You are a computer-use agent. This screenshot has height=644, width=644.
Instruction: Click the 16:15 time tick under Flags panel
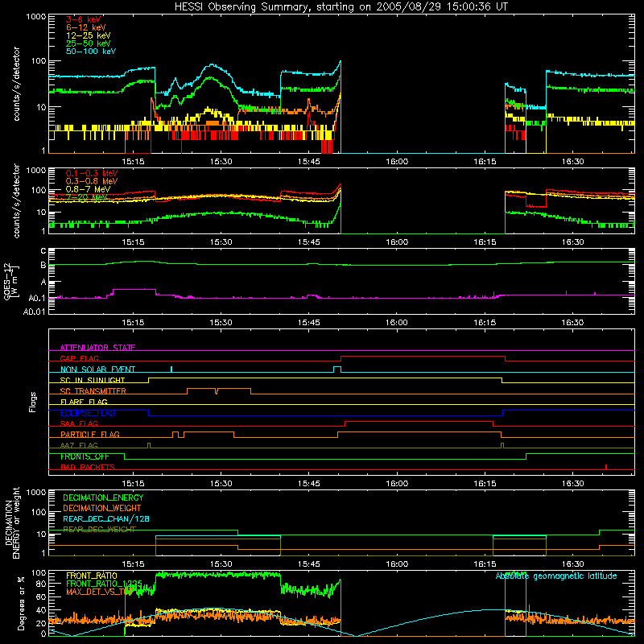(x=485, y=484)
